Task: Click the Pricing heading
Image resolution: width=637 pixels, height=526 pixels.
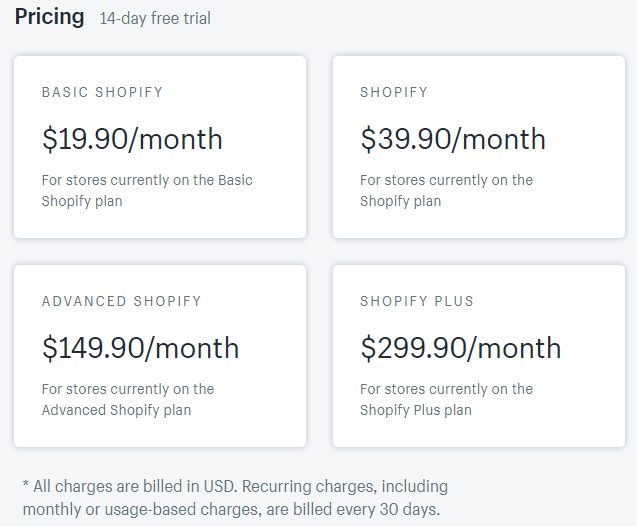Action: point(50,17)
